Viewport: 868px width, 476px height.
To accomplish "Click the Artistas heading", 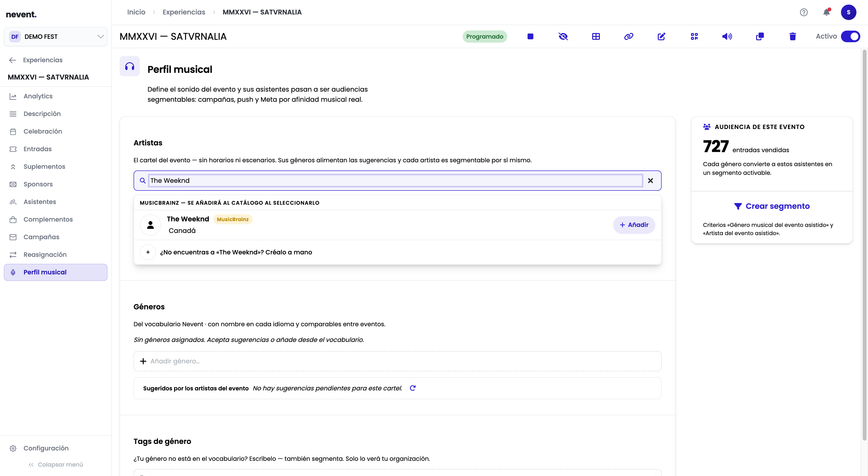I will pos(148,143).
